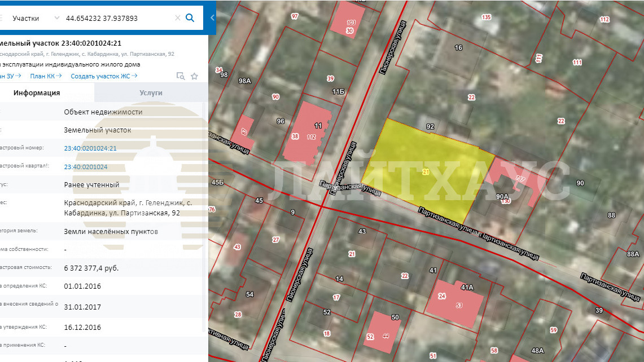644x362 pixels.
Task: Switch to the Услуги tab
Action: click(151, 93)
